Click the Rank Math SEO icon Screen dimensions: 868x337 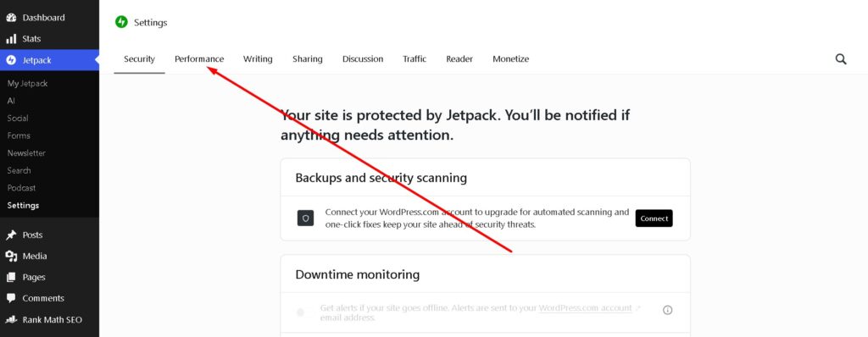click(11, 320)
